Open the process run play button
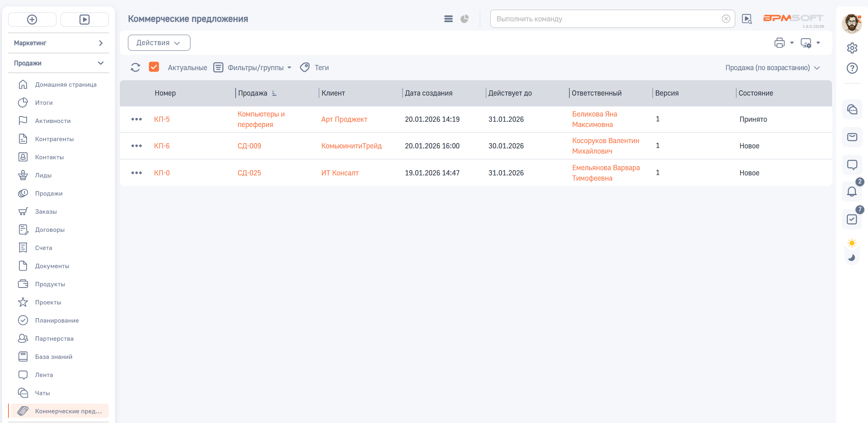This screenshot has width=868, height=423. (x=84, y=19)
